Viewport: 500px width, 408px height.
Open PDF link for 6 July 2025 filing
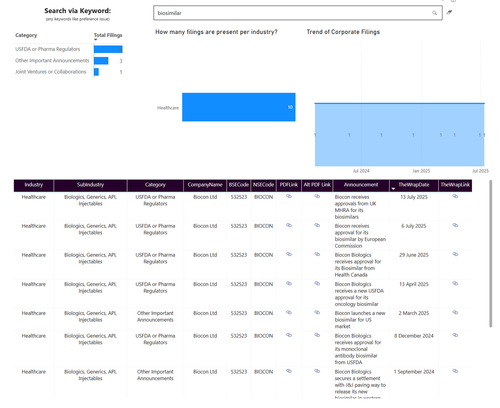tap(289, 225)
